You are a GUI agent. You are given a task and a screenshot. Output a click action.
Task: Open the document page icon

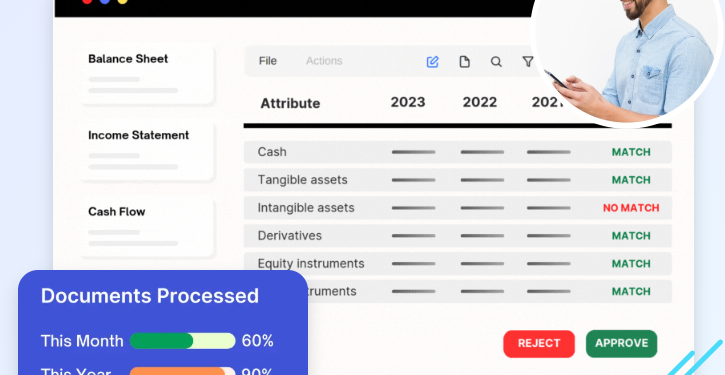tap(464, 61)
